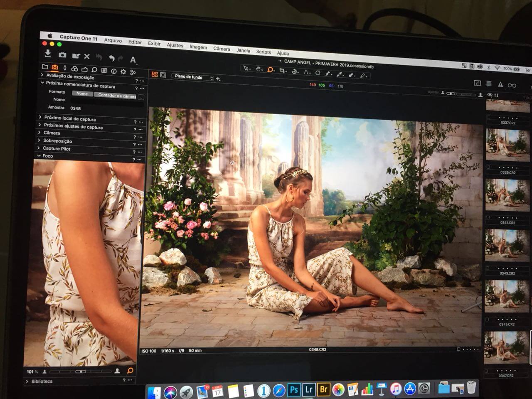532x399 pixels.
Task: Open the Plano de fundo layer dropdown
Action: tap(193, 77)
